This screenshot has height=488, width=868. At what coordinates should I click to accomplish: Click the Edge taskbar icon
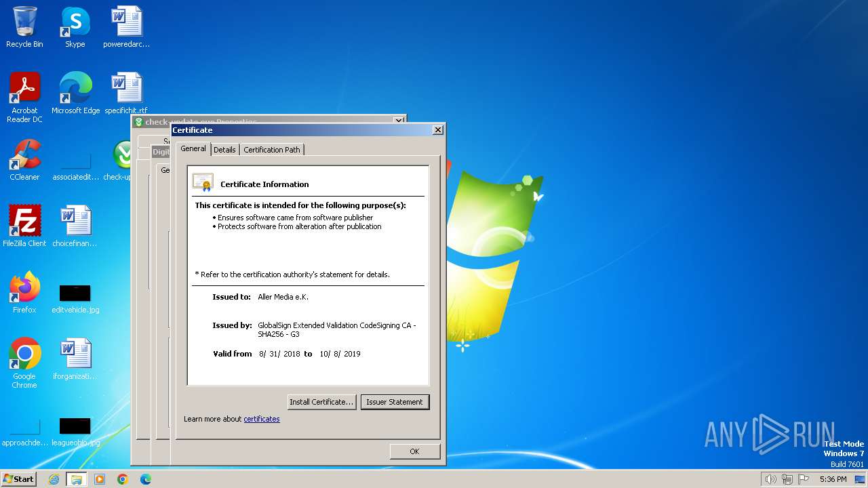(x=146, y=479)
